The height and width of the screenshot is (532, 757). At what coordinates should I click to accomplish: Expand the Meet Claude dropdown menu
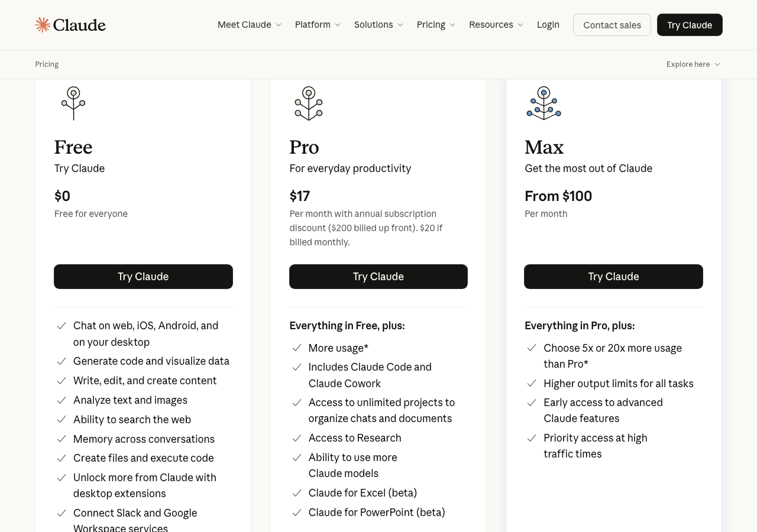249,25
